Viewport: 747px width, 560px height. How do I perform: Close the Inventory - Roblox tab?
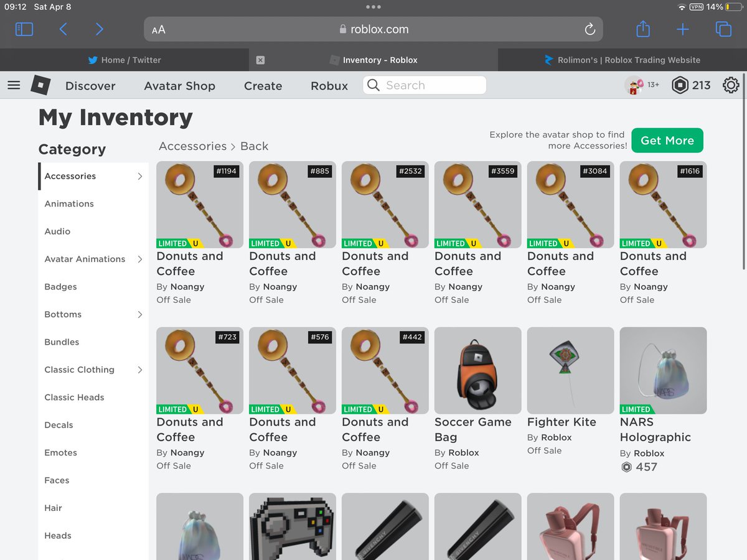(260, 60)
